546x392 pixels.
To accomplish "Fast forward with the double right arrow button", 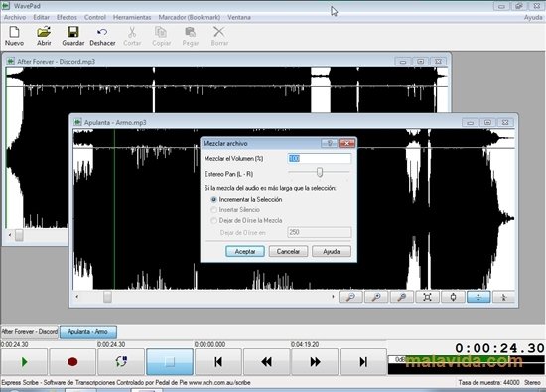I will point(315,362).
